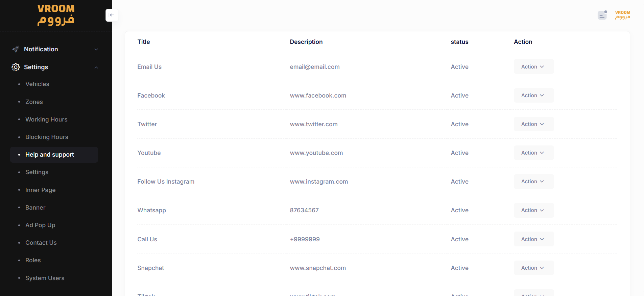Click Active status in Email Us row
The width and height of the screenshot is (644, 296).
point(459,67)
